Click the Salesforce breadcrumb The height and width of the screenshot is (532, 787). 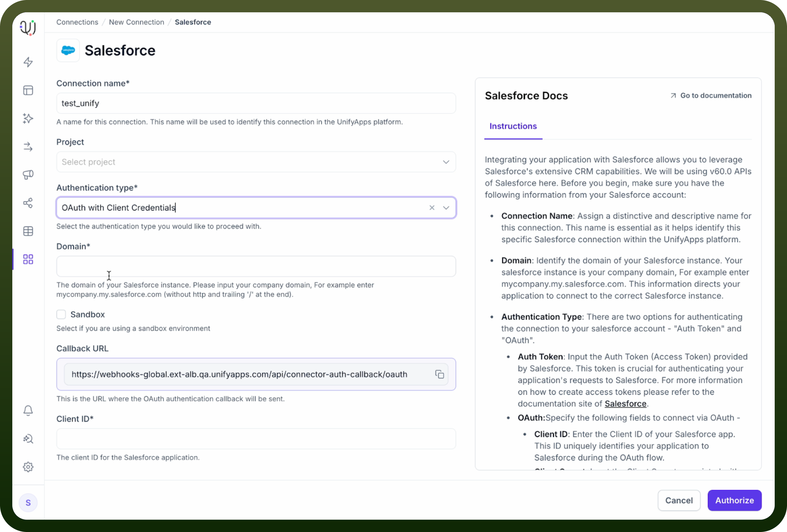click(193, 22)
